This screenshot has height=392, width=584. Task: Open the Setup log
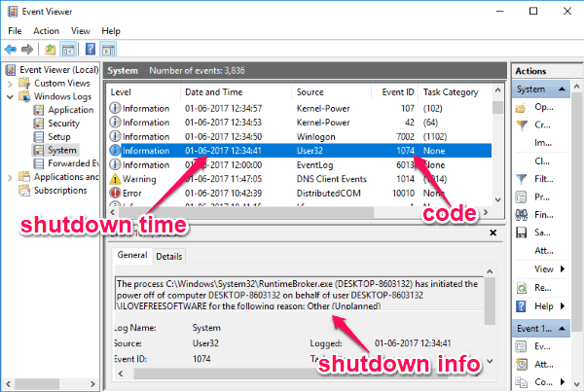58,137
